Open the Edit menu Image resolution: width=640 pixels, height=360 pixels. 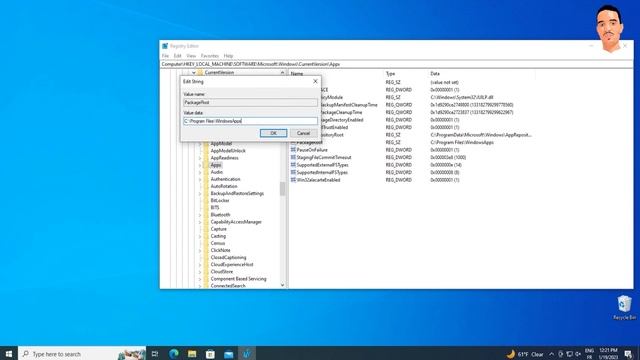pyautogui.click(x=178, y=56)
